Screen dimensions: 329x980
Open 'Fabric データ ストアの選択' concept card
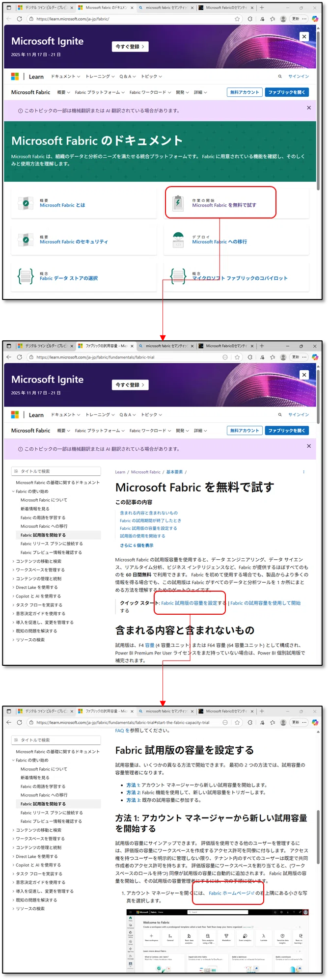pos(69,278)
